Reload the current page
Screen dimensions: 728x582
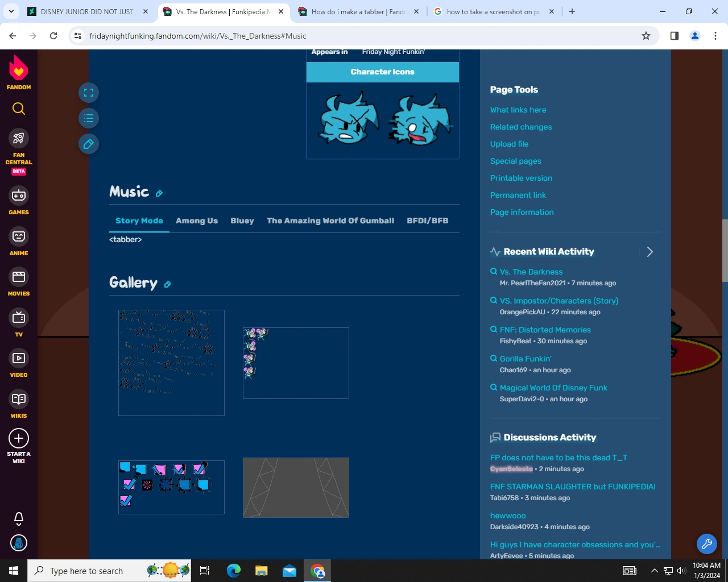click(x=53, y=36)
